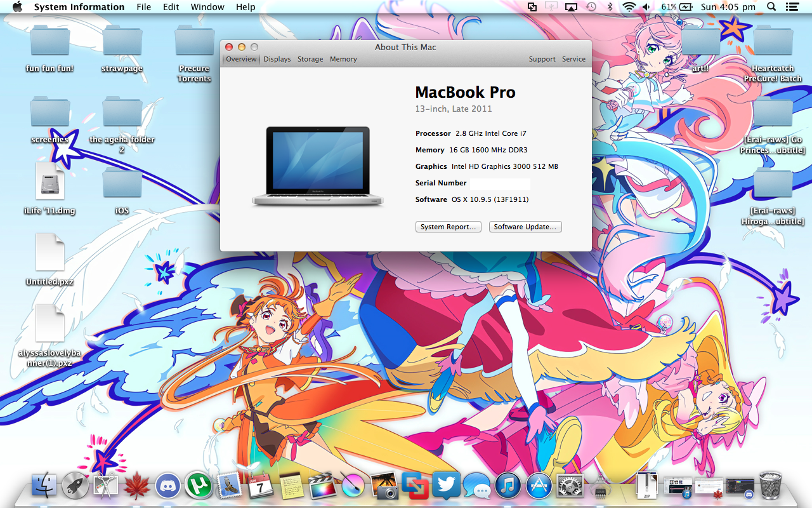Select the screenies folder
This screenshot has width=812, height=508.
[49, 120]
